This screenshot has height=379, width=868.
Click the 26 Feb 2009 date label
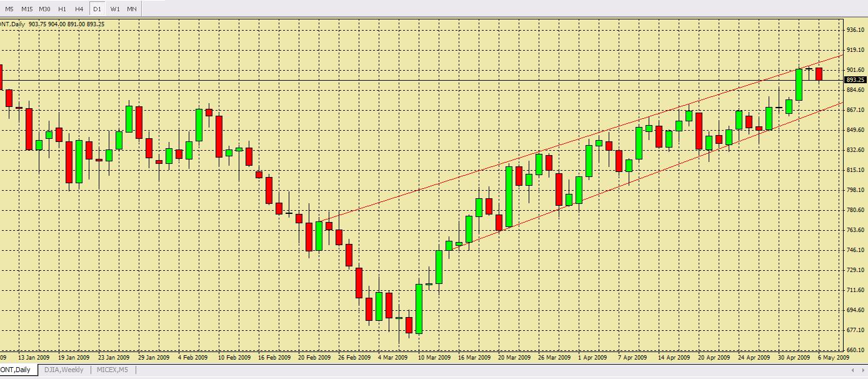(354, 358)
